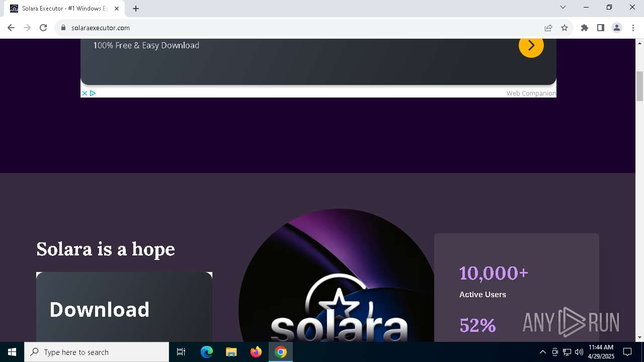Click the page scrollbar thumb

pyautogui.click(x=639, y=86)
